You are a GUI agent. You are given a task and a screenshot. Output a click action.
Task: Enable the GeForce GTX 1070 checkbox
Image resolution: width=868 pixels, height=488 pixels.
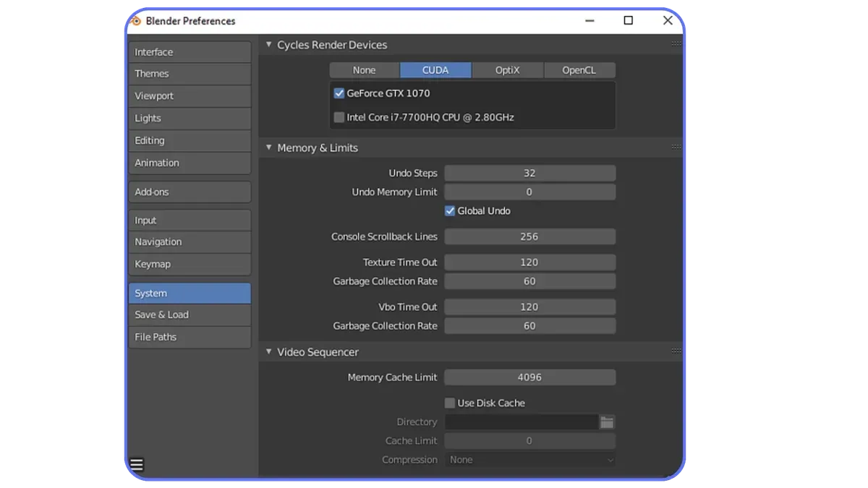coord(339,93)
